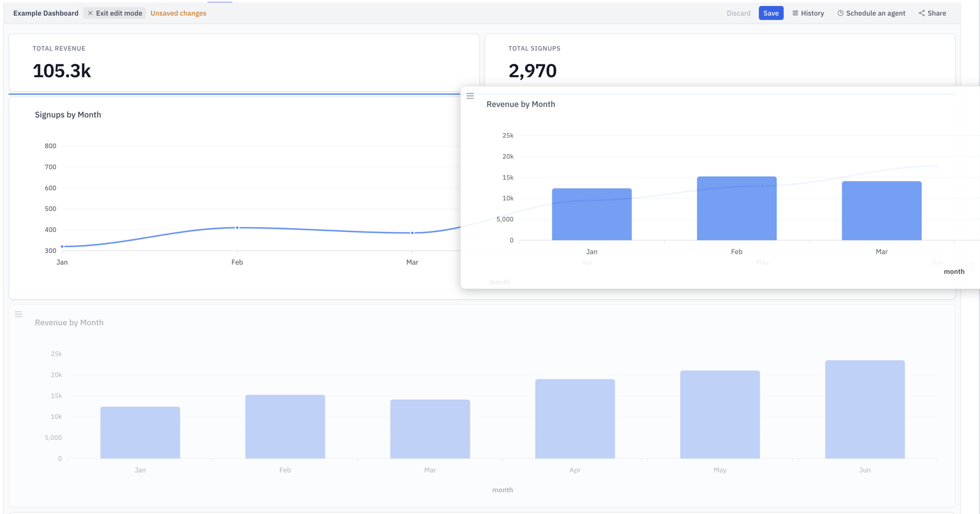Discard the unsaved changes

[738, 13]
